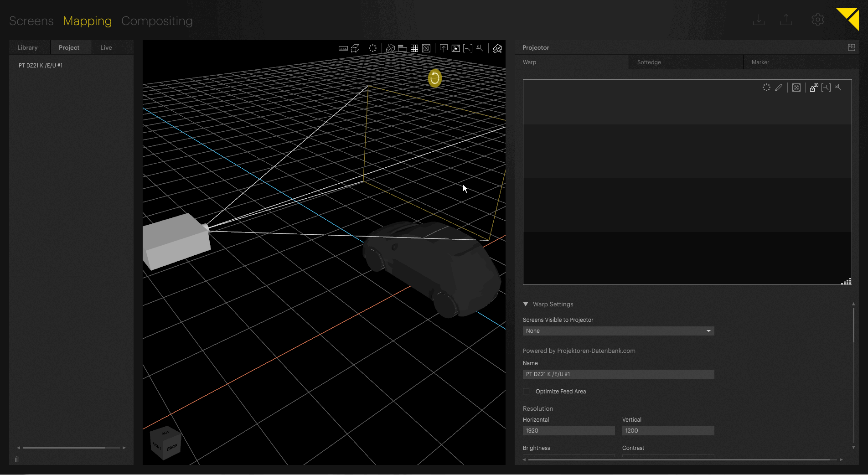Image resolution: width=868 pixels, height=475 pixels.
Task: Select the pencil edit tool in the warp preview
Action: click(779, 88)
